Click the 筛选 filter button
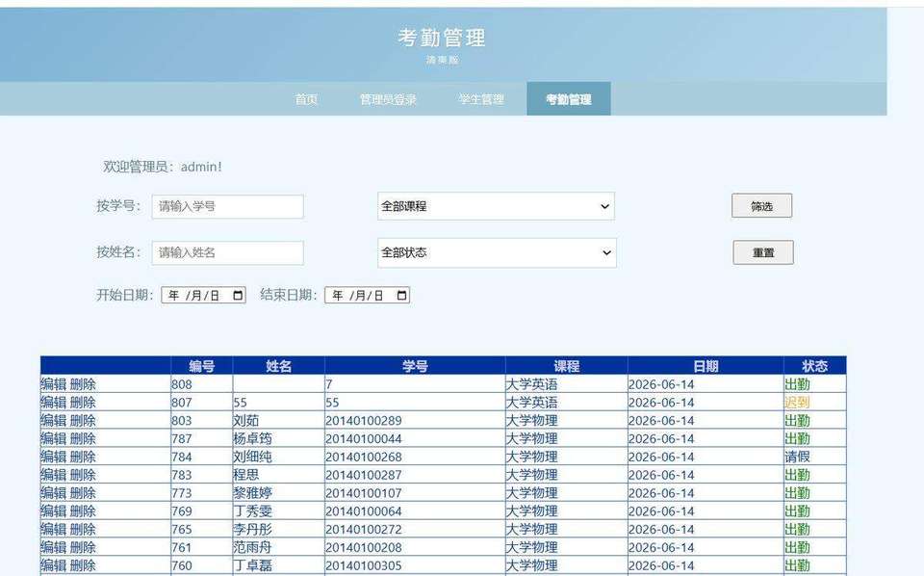 (x=762, y=206)
